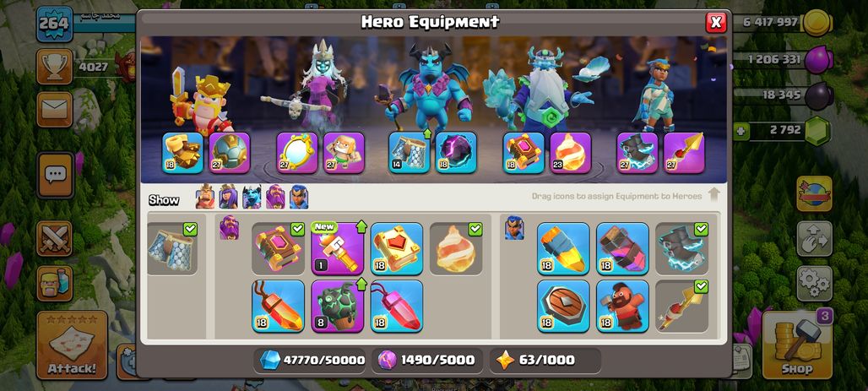Toggle equipped Electro Boots with green checkmark

pyautogui.click(x=681, y=248)
